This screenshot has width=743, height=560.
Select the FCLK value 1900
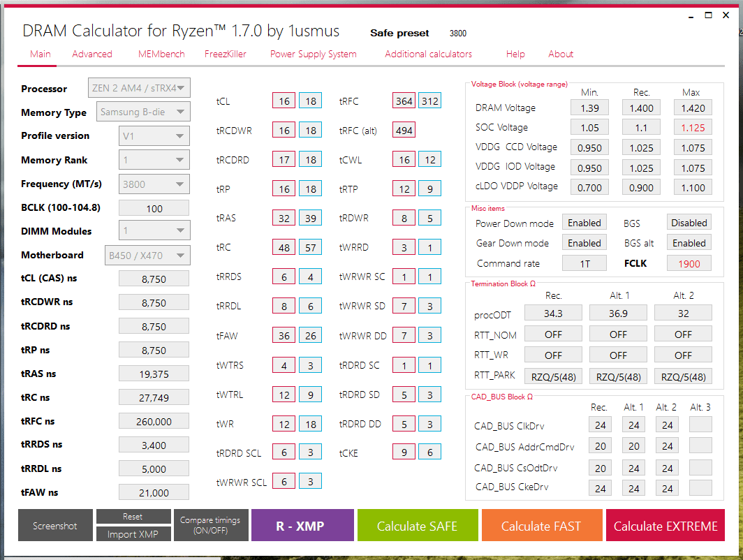(689, 263)
